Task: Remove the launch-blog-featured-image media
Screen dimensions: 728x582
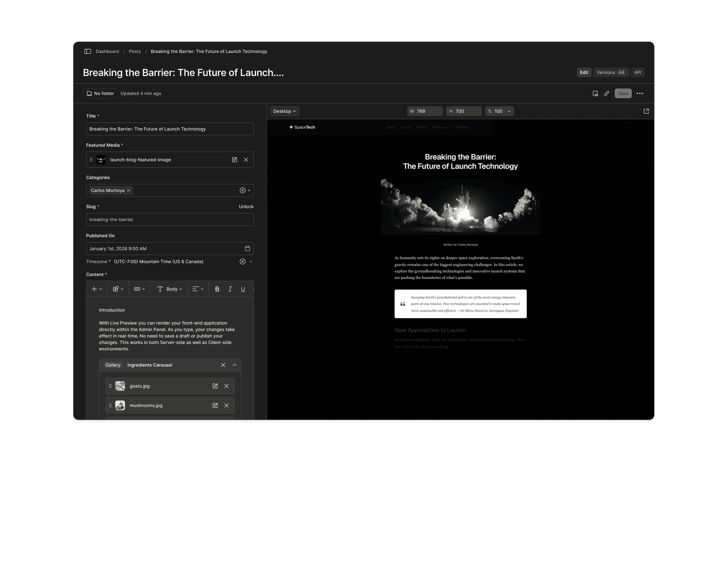Action: pyautogui.click(x=246, y=160)
